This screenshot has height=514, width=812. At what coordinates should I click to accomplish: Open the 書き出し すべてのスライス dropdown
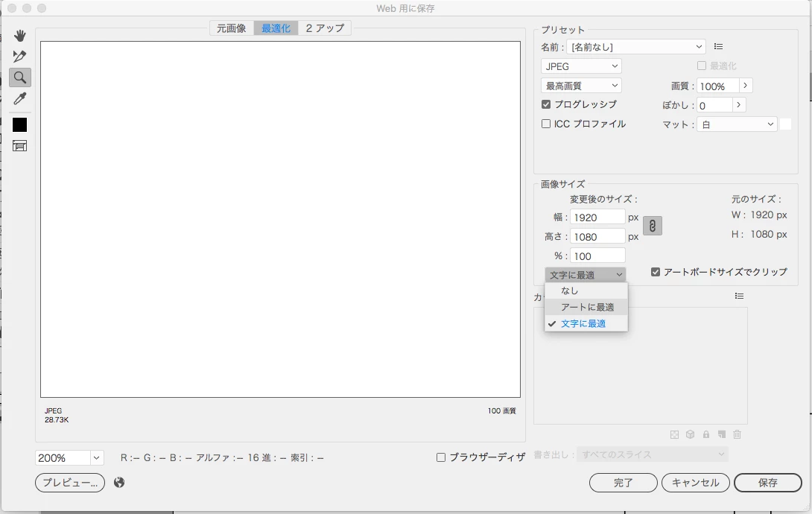[653, 454]
